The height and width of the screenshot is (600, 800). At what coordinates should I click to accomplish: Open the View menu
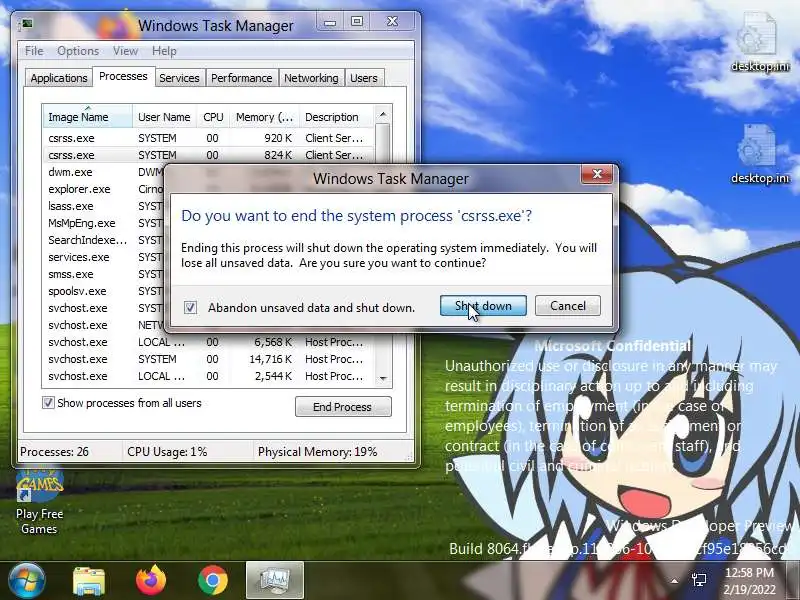pyautogui.click(x=126, y=51)
